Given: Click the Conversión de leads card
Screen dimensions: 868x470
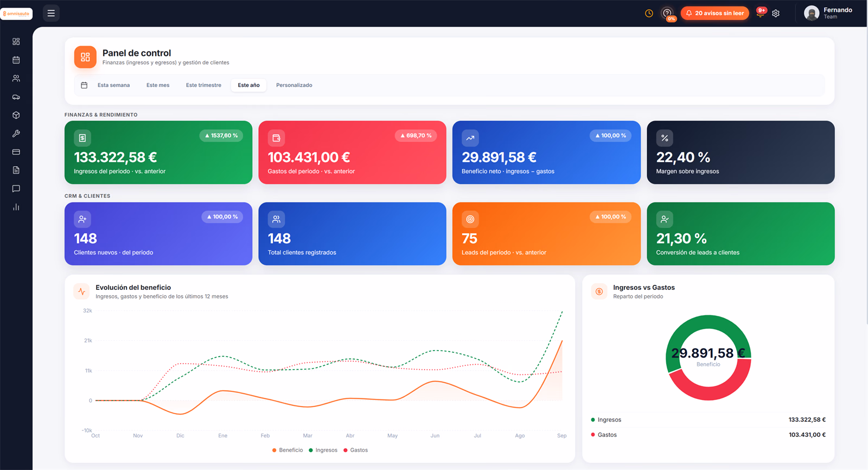Looking at the screenshot, I should (741, 234).
